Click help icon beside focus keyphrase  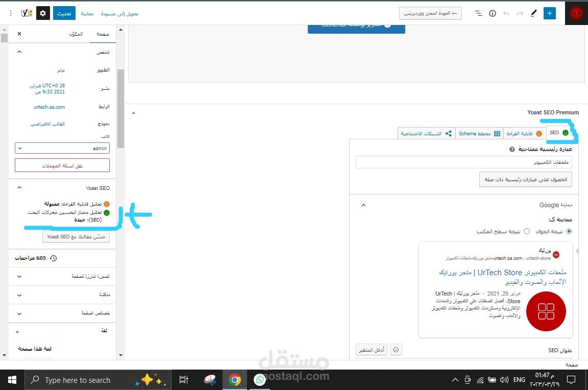[x=512, y=149]
